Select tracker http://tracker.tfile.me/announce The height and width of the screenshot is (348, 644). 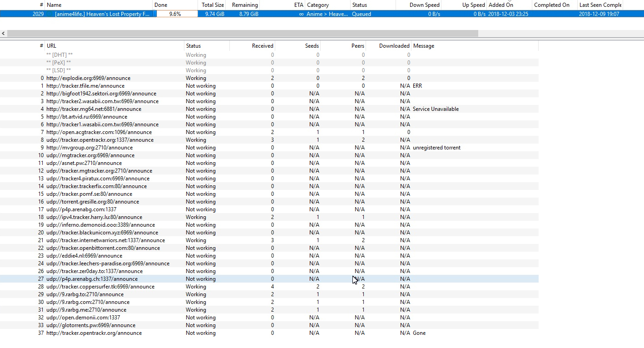(269, 86)
